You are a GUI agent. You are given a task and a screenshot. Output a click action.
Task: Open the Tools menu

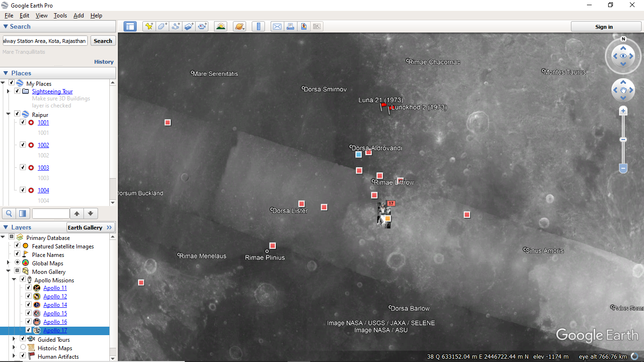60,16
